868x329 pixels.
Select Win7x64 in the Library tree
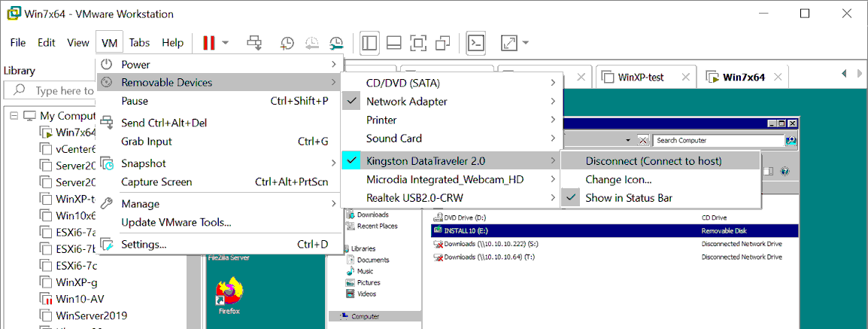75,133
